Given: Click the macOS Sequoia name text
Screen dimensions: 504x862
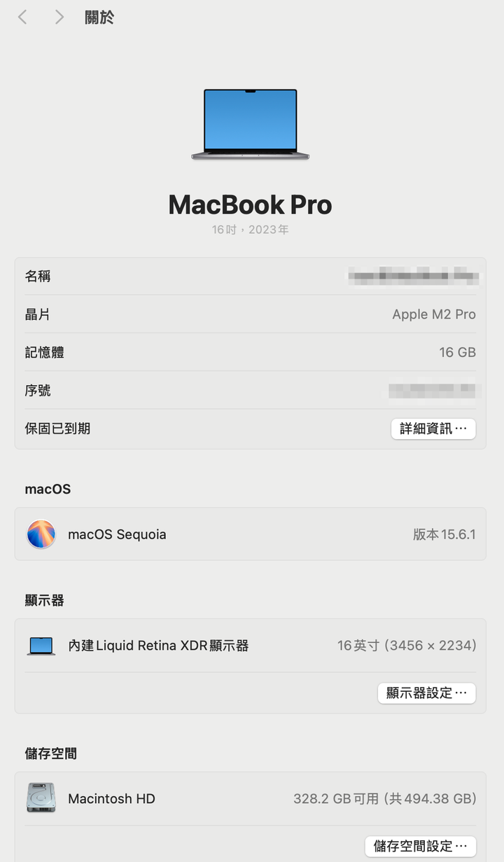Looking at the screenshot, I should tap(117, 534).
